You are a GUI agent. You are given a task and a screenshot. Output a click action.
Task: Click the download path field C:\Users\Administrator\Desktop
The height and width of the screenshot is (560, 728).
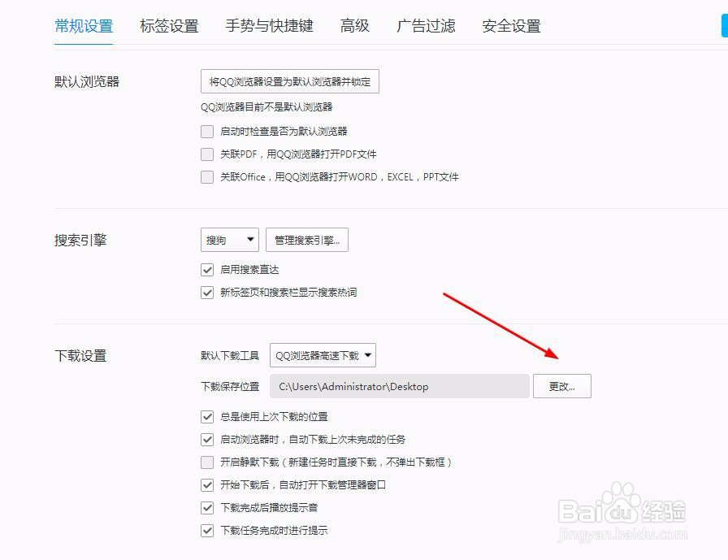click(x=399, y=386)
